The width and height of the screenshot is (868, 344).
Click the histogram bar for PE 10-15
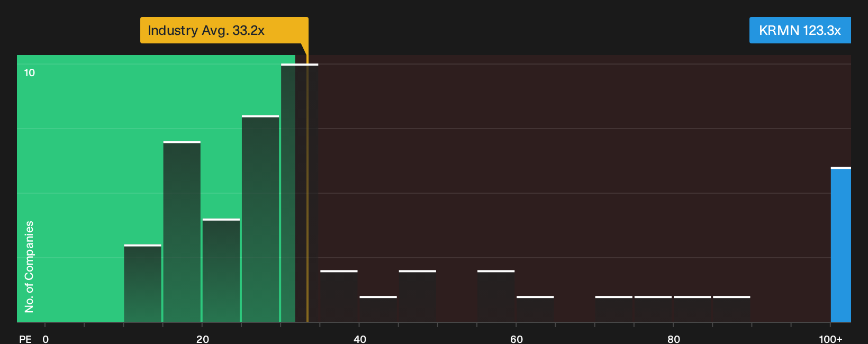143,283
